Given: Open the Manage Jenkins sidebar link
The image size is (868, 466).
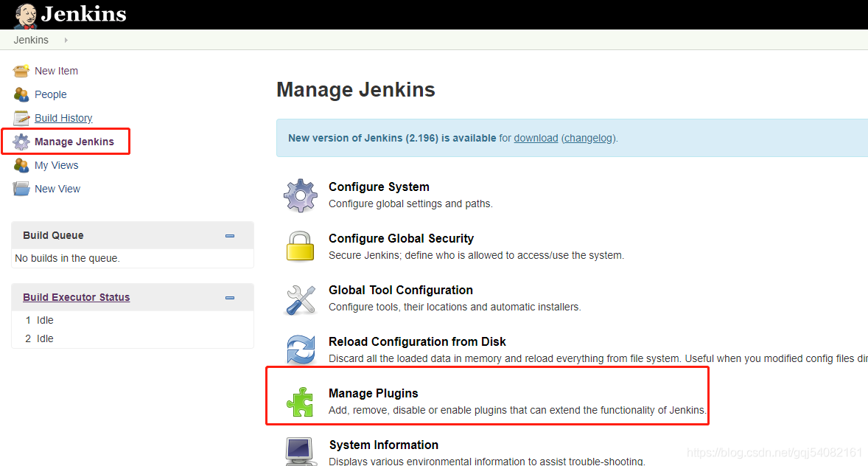Looking at the screenshot, I should (x=74, y=142).
